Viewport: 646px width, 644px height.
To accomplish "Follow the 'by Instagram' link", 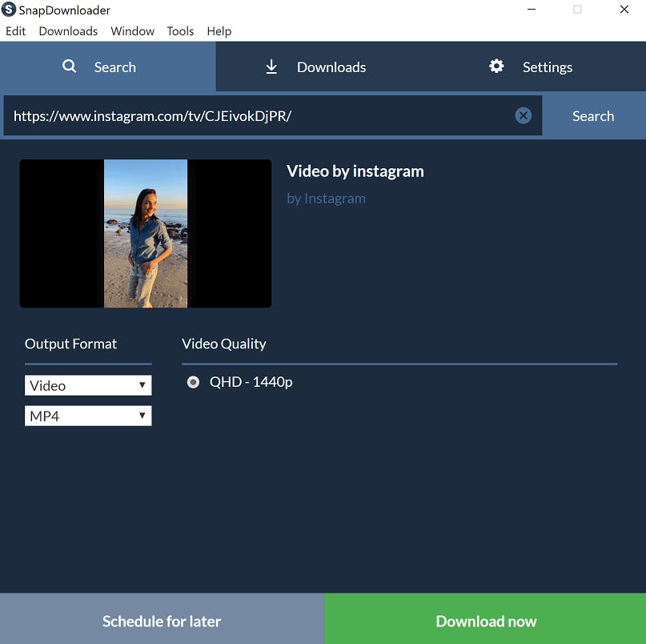I will pyautogui.click(x=326, y=199).
